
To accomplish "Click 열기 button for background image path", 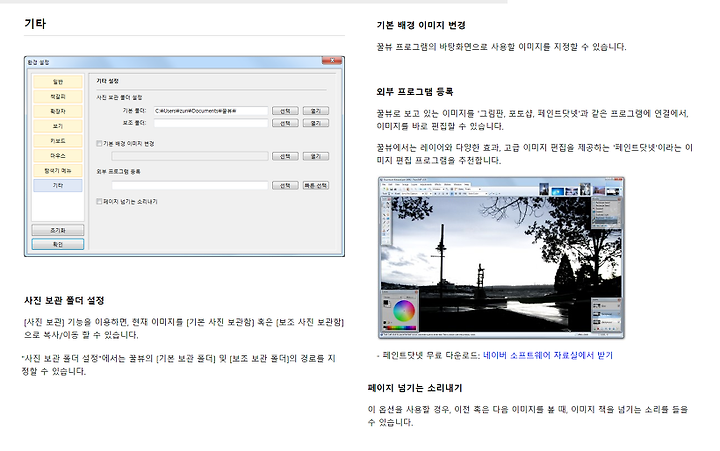I will (316, 156).
